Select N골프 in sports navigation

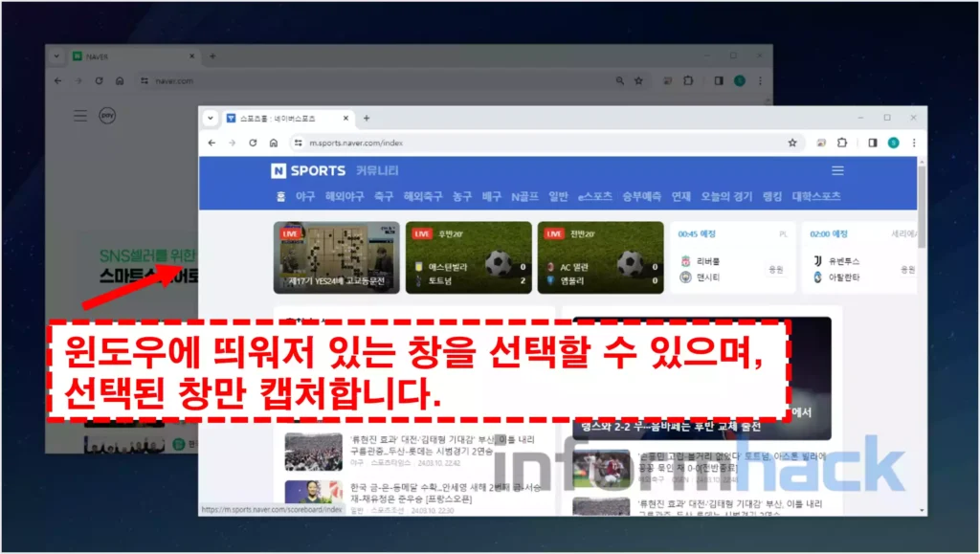[x=524, y=197]
